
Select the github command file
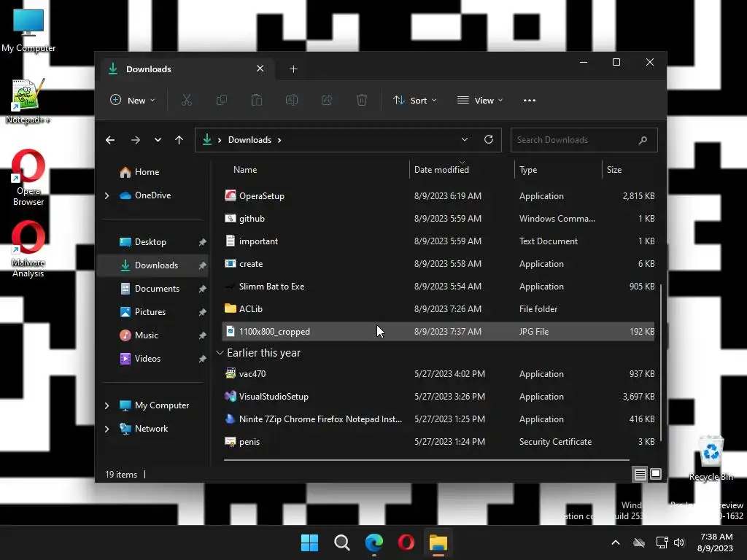438,219
